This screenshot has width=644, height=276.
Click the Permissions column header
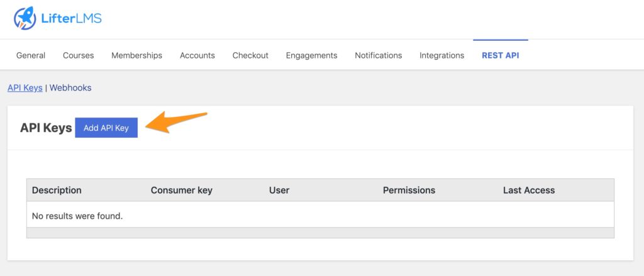[x=409, y=190]
